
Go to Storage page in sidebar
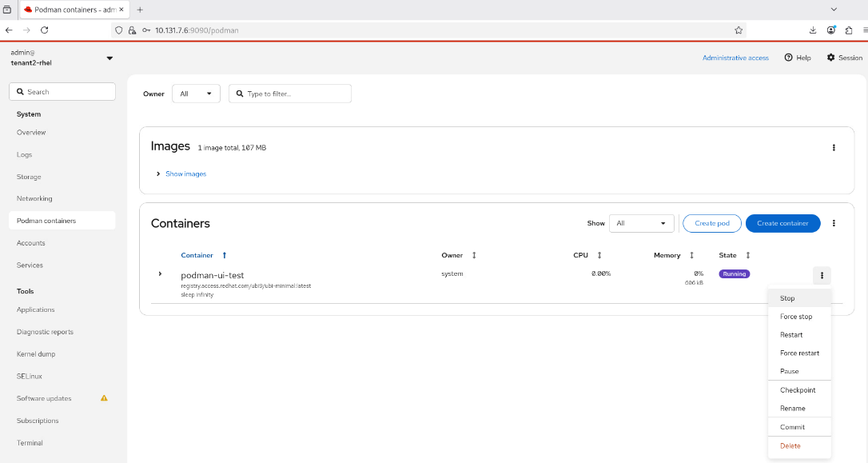[x=62, y=177]
